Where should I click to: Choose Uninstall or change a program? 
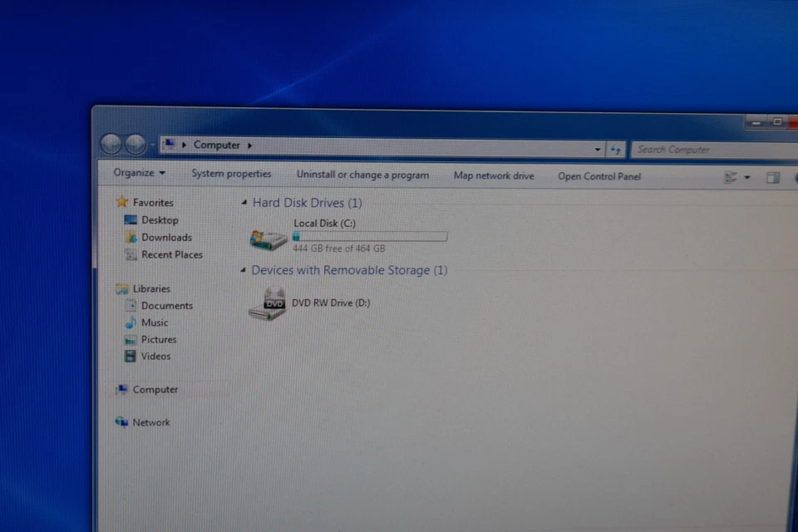tap(362, 175)
